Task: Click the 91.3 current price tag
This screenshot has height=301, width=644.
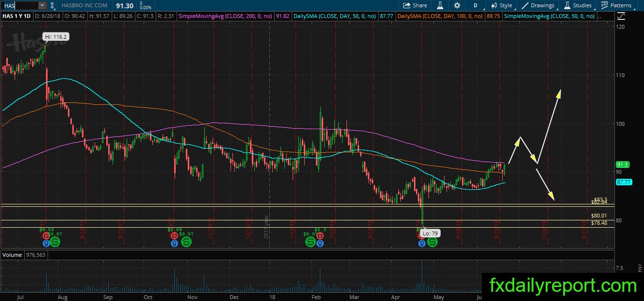Action: [x=623, y=165]
